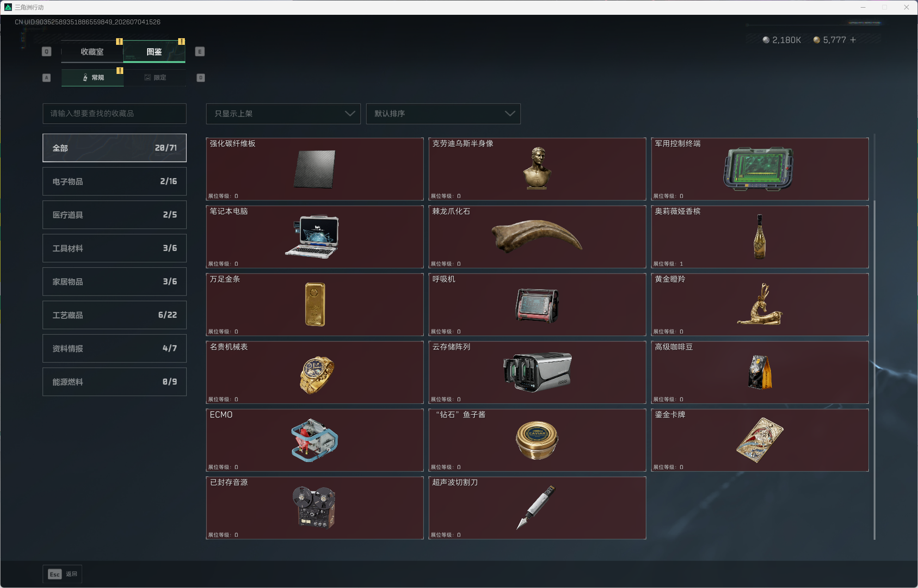Click the Esc 返回 back button
This screenshot has width=918, height=588.
tap(63, 574)
